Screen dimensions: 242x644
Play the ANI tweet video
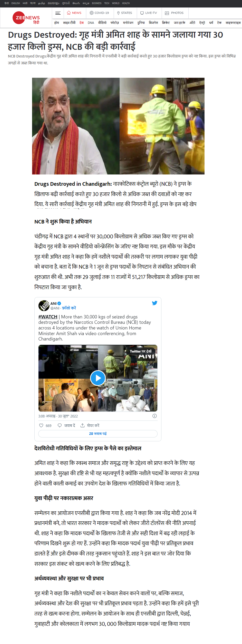tap(98, 378)
